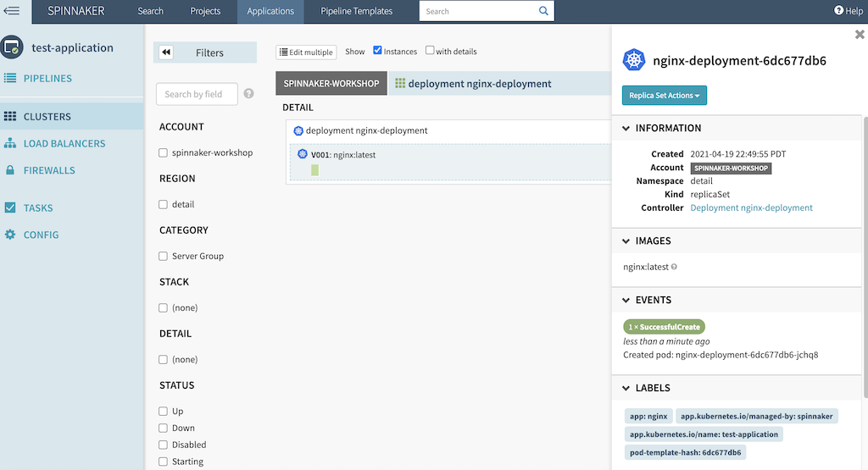Open the Search nav item
Viewport: 868px width, 470px height.
click(151, 11)
